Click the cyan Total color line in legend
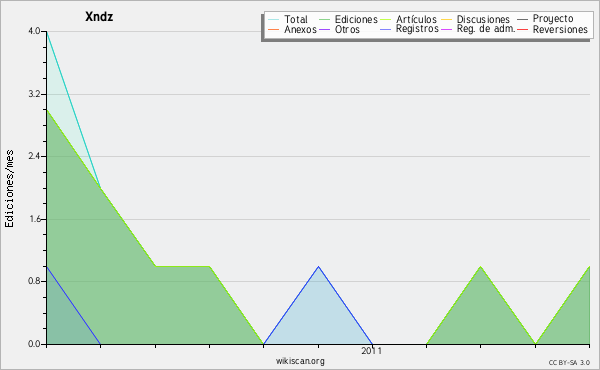 pyautogui.click(x=273, y=20)
